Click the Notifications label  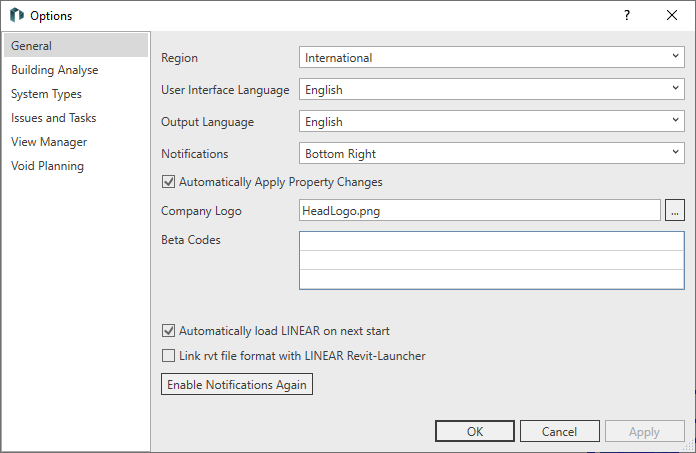tap(194, 154)
